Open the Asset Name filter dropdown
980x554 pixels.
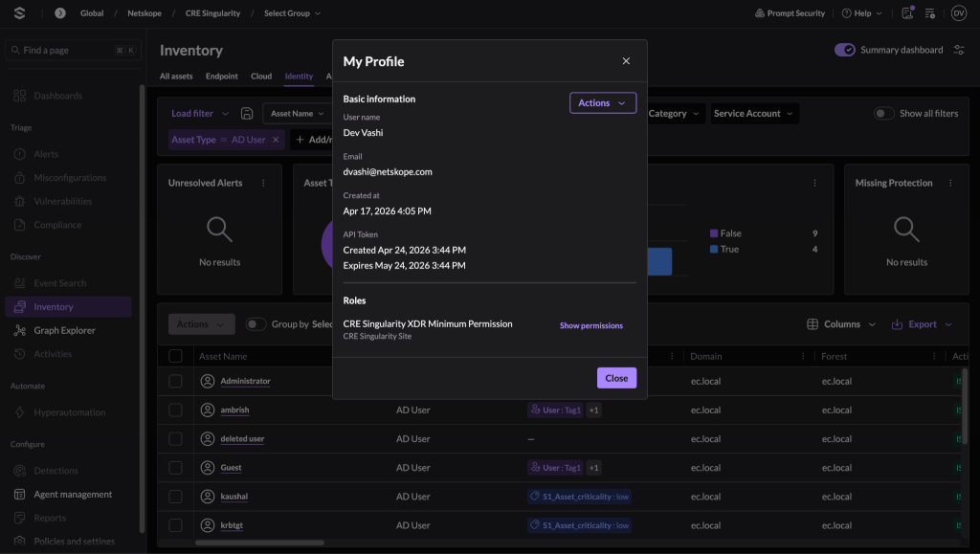[298, 114]
